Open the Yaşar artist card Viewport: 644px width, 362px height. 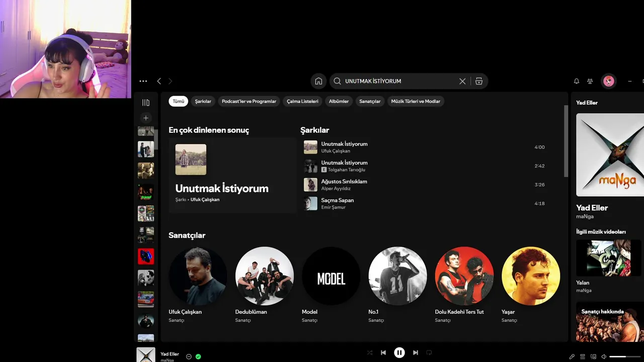[x=531, y=285]
